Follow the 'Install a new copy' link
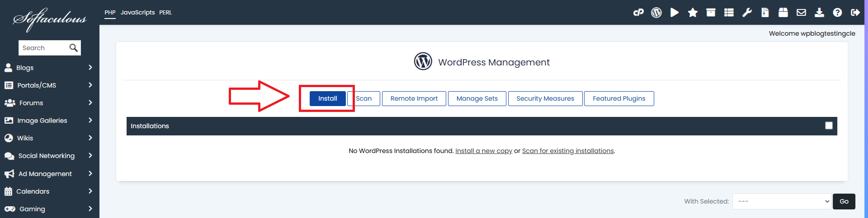This screenshot has width=868, height=218. pos(484,151)
